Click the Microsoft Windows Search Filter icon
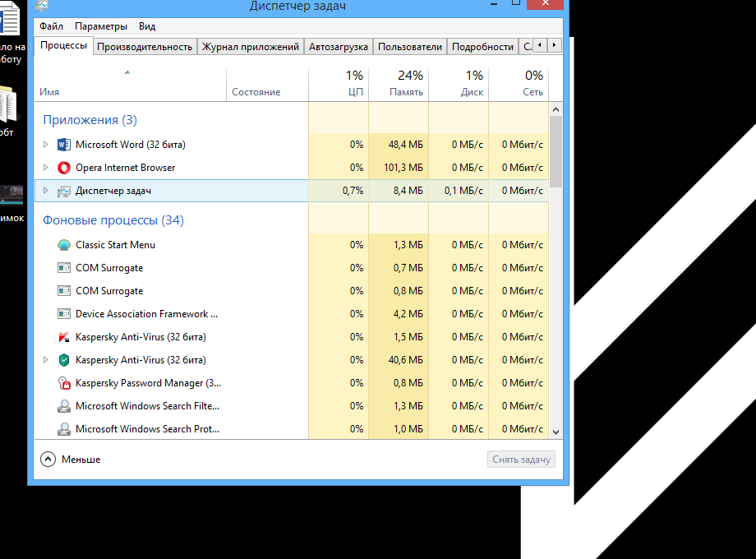The height and width of the screenshot is (559, 756). [x=63, y=406]
